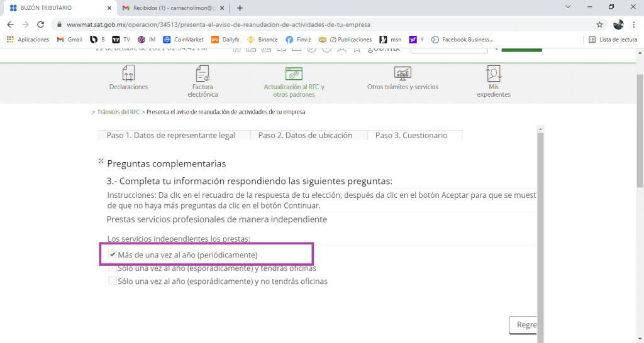
Task: Open the B bookmark
Action: pyautogui.click(x=97, y=40)
